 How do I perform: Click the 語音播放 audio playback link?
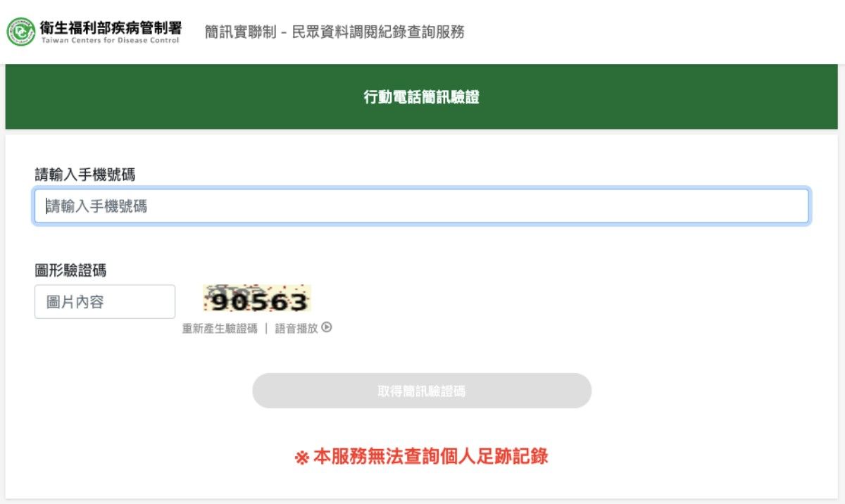pos(296,329)
